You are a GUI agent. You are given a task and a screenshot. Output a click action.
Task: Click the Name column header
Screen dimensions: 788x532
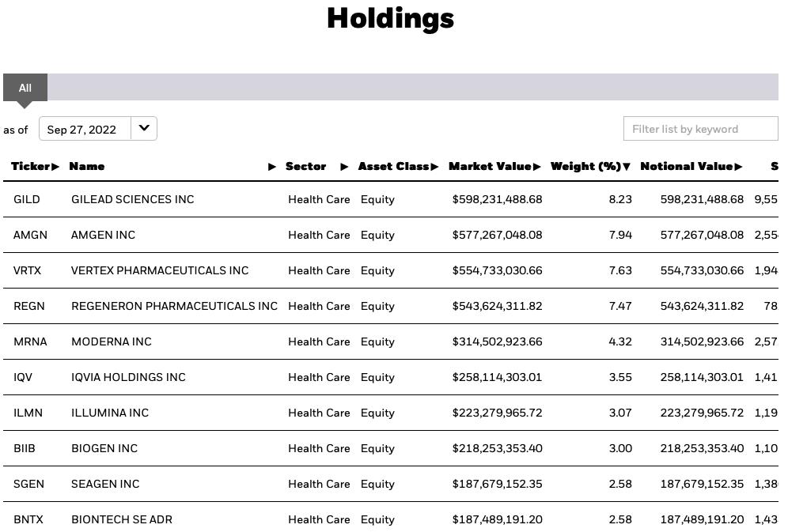coord(87,166)
